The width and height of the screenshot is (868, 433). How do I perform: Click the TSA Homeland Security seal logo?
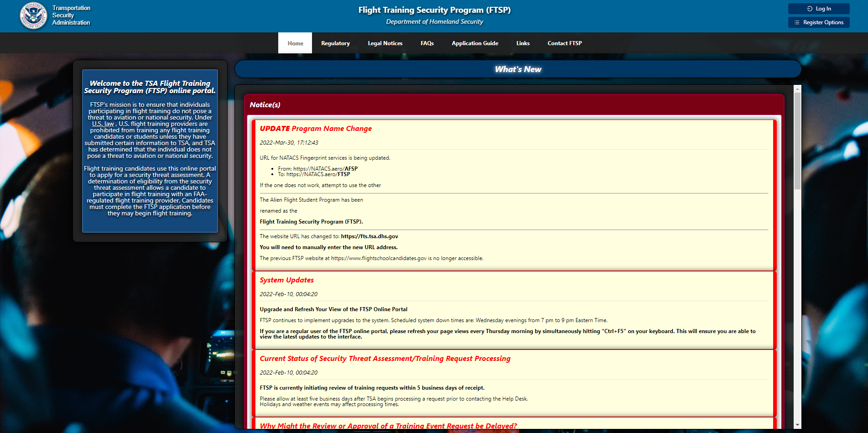pyautogui.click(x=33, y=16)
